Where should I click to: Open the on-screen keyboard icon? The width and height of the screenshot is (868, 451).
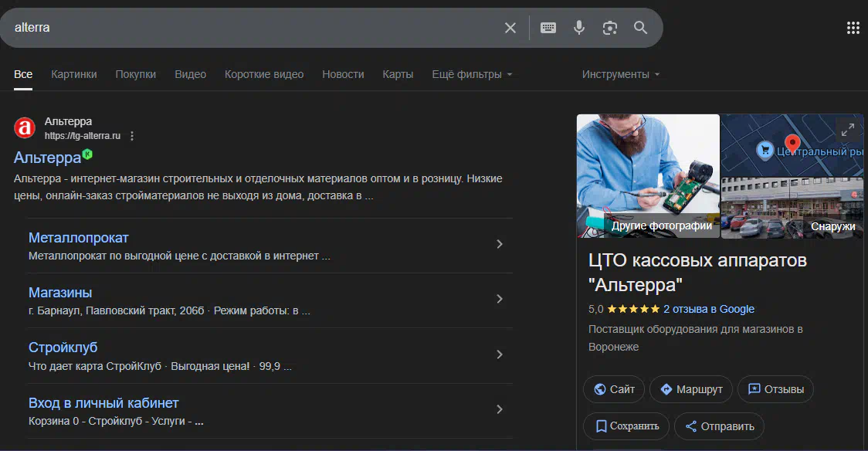[x=548, y=28]
